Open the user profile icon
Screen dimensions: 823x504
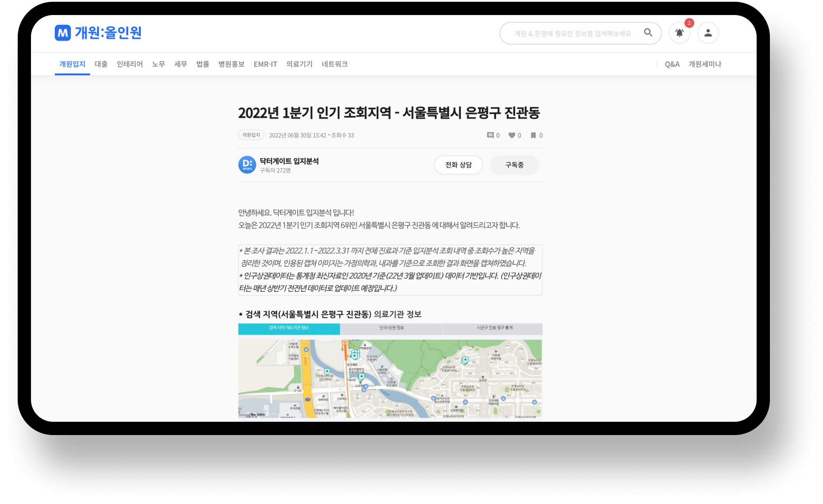click(708, 33)
